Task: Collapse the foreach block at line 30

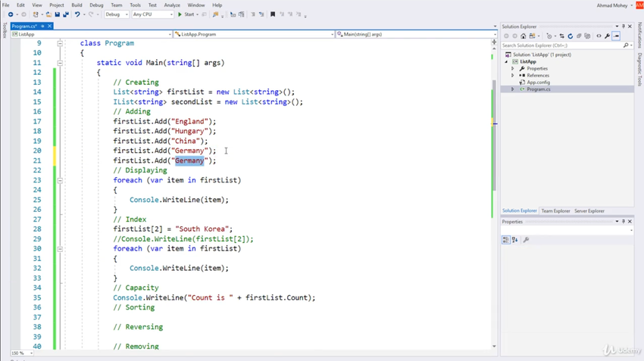Action: point(60,248)
